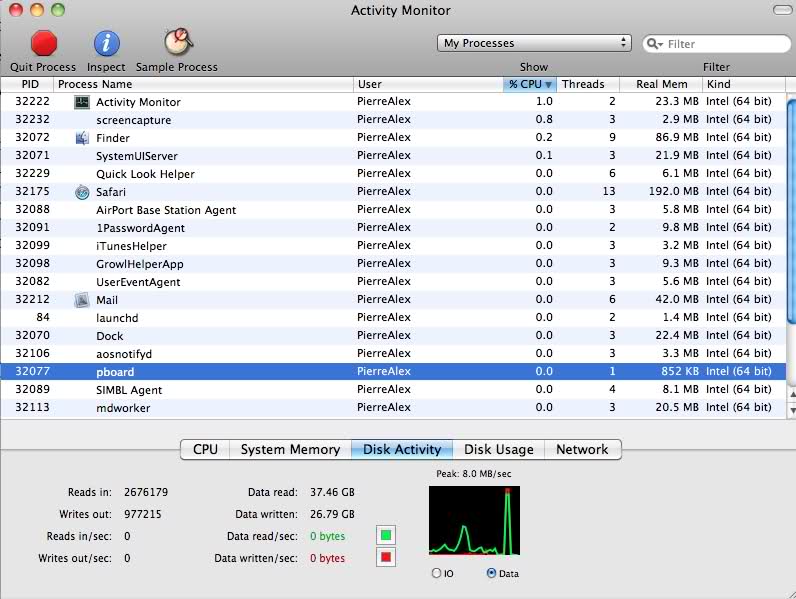Select the Dock process row
This screenshot has height=599, width=796.
(x=393, y=336)
